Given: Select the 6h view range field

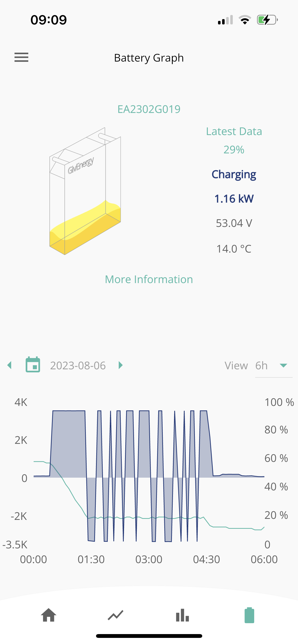Looking at the screenshot, I should point(274,366).
